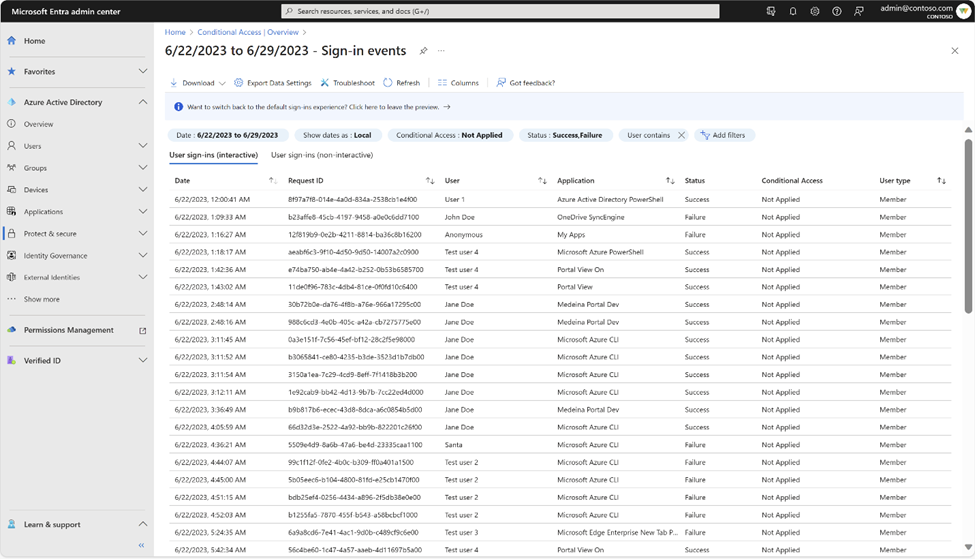Sort by the User column

(x=542, y=181)
